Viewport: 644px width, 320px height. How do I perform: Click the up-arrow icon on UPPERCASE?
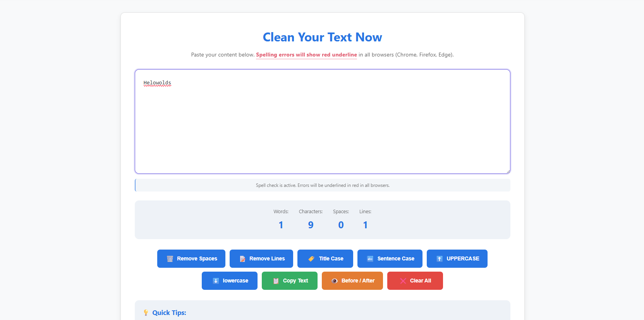440,259
